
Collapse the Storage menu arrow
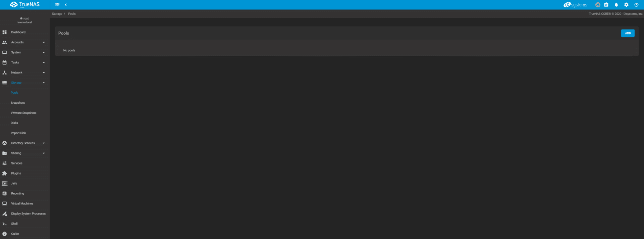[44, 83]
